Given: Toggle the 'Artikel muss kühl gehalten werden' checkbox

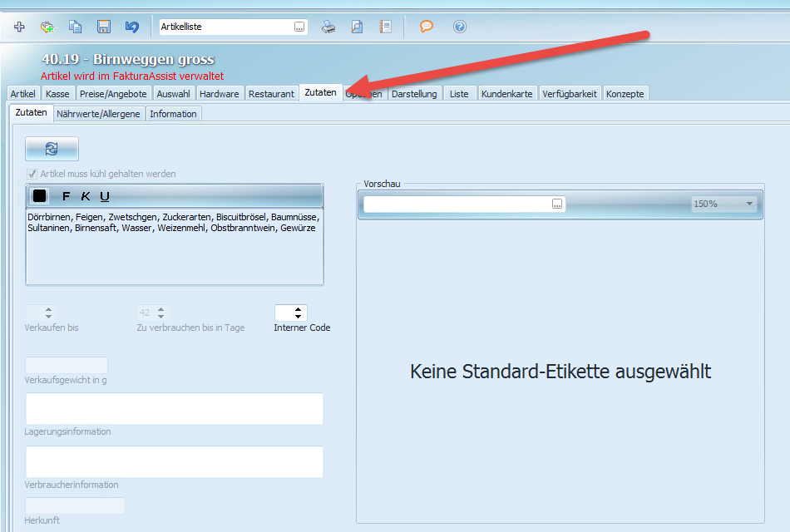Looking at the screenshot, I should (x=32, y=174).
